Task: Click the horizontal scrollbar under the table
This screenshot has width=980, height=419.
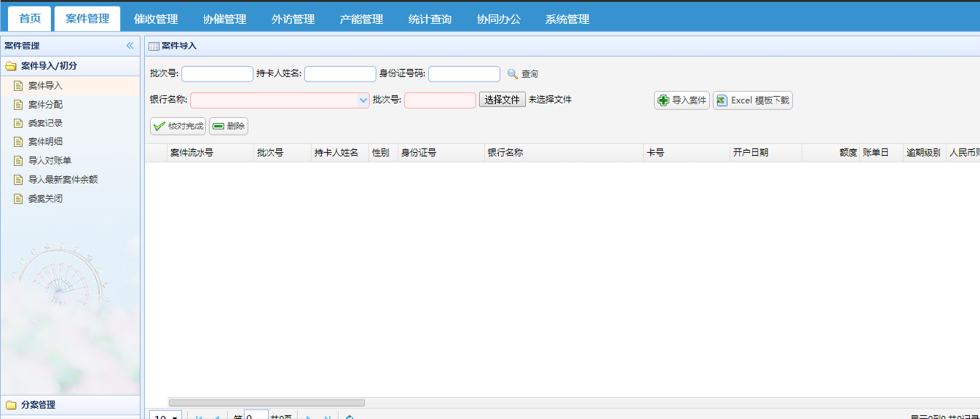Action: [x=267, y=403]
